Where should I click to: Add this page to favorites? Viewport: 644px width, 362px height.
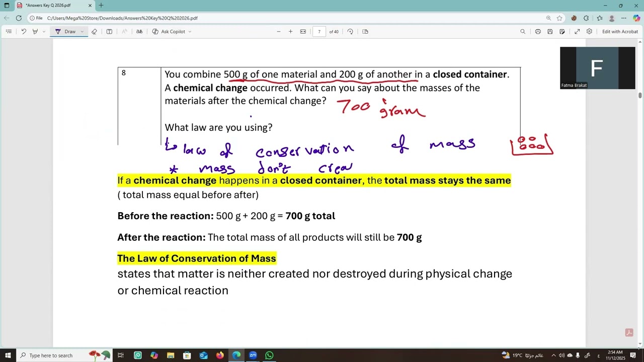coord(559,18)
